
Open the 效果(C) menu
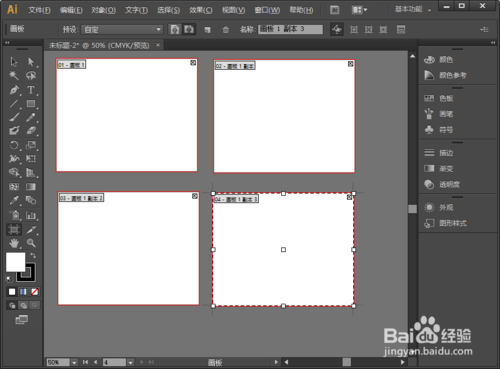click(201, 10)
